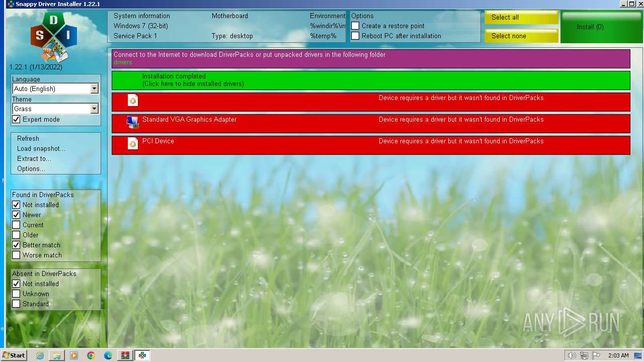Check the Current filter checkbox
Image resolution: width=644 pixels, height=362 pixels.
click(16, 225)
